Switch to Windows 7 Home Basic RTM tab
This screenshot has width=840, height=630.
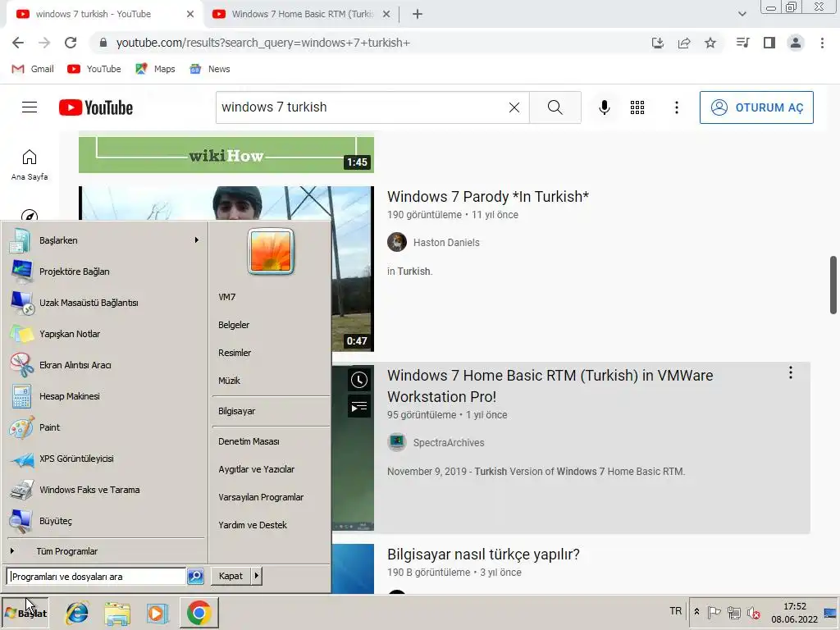coord(301,14)
